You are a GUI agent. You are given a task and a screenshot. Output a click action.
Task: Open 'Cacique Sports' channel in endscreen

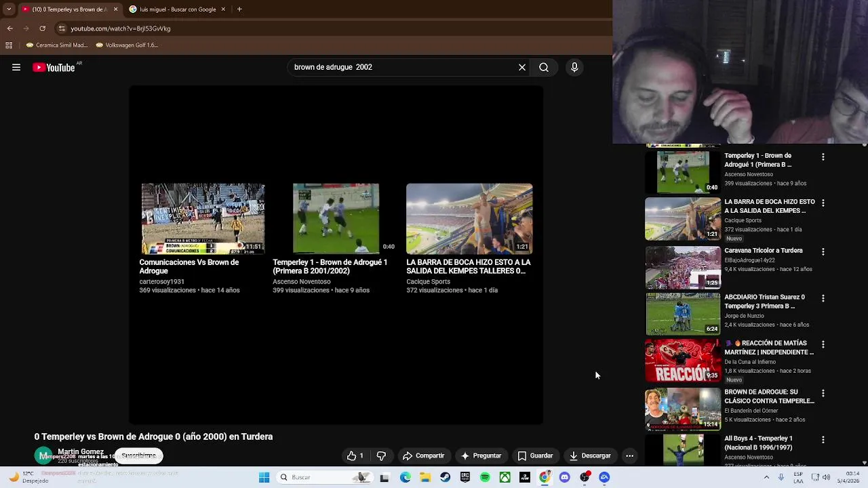click(428, 281)
